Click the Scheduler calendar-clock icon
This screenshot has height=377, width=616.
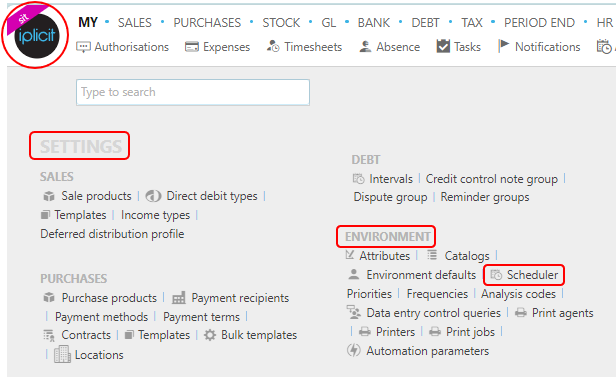(496, 275)
